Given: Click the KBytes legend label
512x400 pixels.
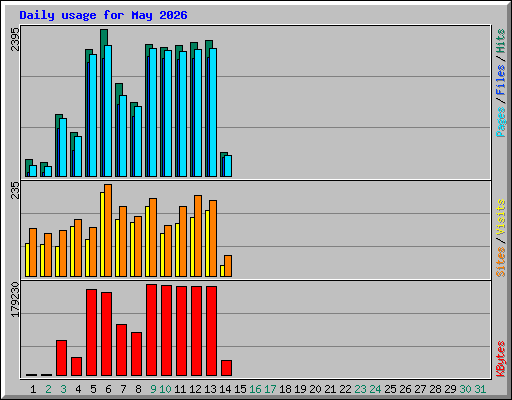Looking at the screenshot, I should (501, 359).
